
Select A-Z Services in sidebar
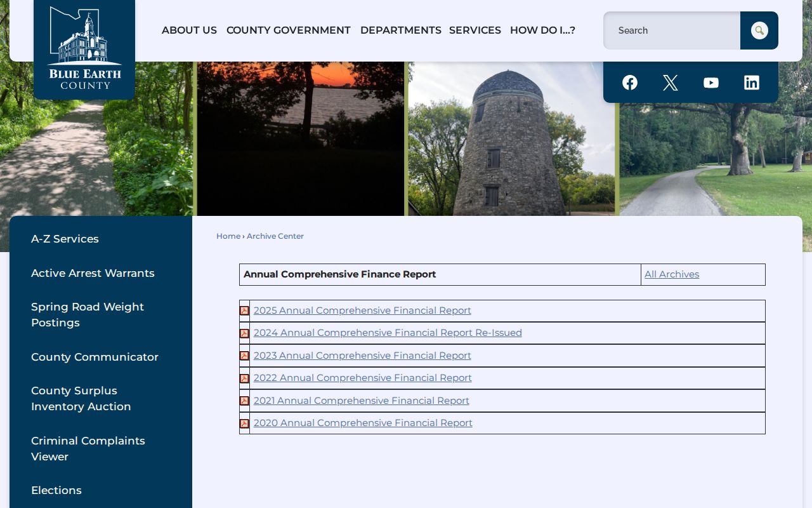point(65,239)
